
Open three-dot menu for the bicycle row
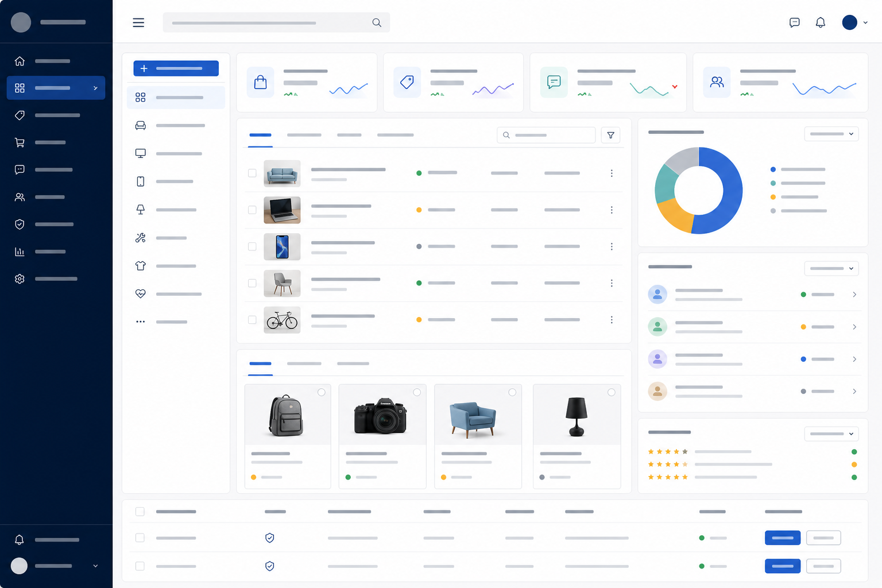pos(612,319)
